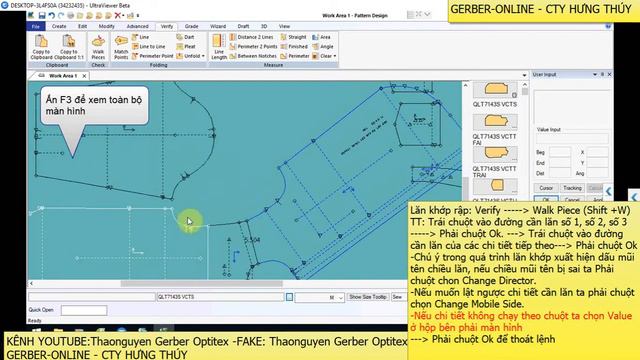640x360 pixels.
Task: Close the User Input panel
Action: pyautogui.click(x=609, y=75)
